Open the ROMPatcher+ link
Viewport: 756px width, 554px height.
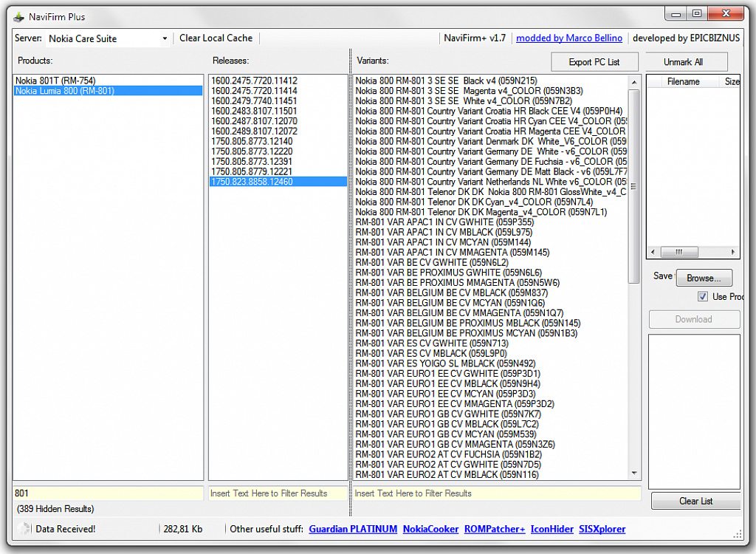point(494,529)
